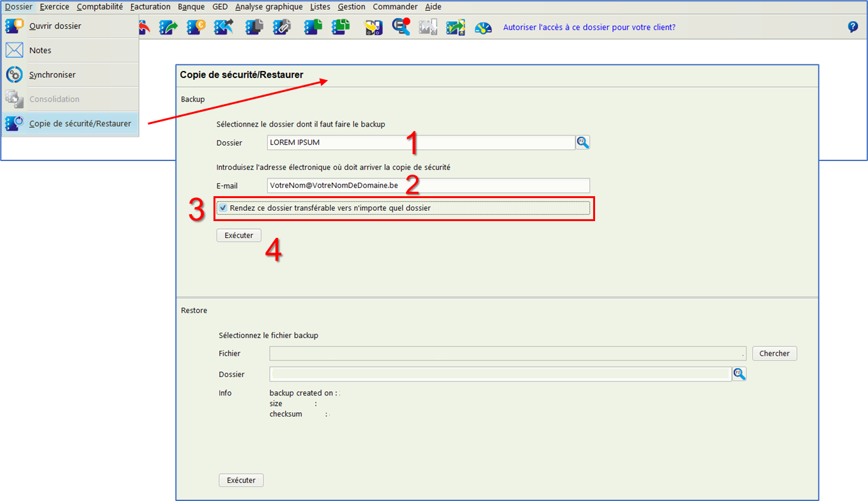The width and height of the screenshot is (868, 501).
Task: Toggle 'Rendez ce dossier transférable' checkbox
Action: click(x=223, y=208)
